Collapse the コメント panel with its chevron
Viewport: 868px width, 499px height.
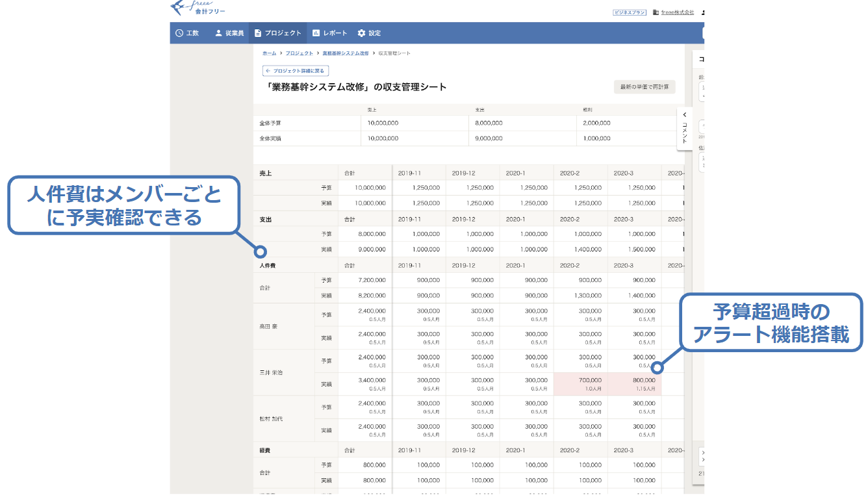(685, 114)
